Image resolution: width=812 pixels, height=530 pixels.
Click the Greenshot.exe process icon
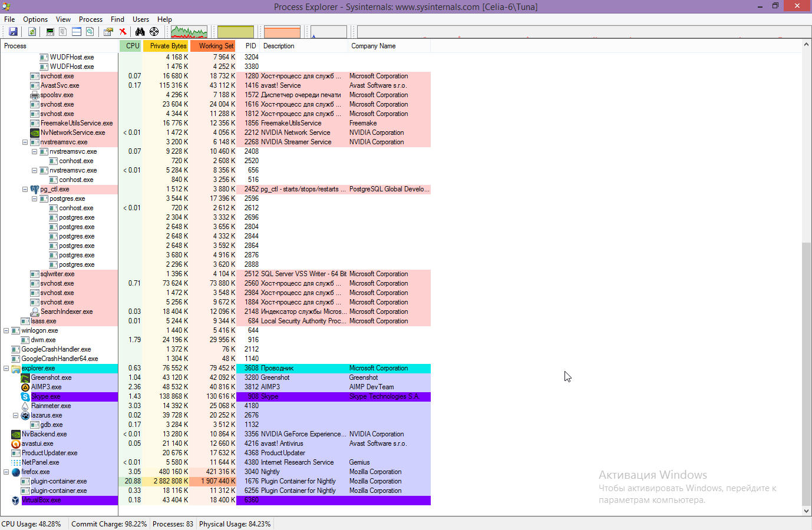point(25,377)
